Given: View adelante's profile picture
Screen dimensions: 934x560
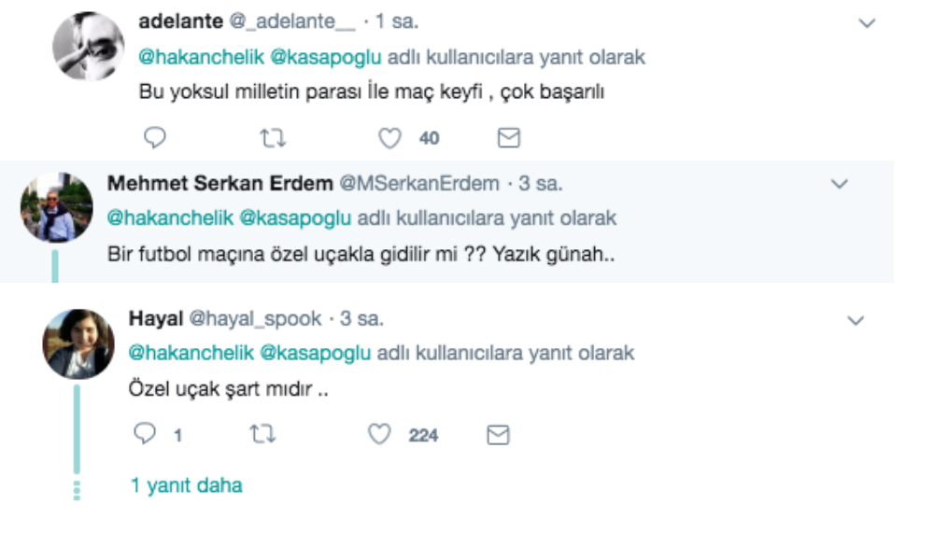Looking at the screenshot, I should (88, 45).
